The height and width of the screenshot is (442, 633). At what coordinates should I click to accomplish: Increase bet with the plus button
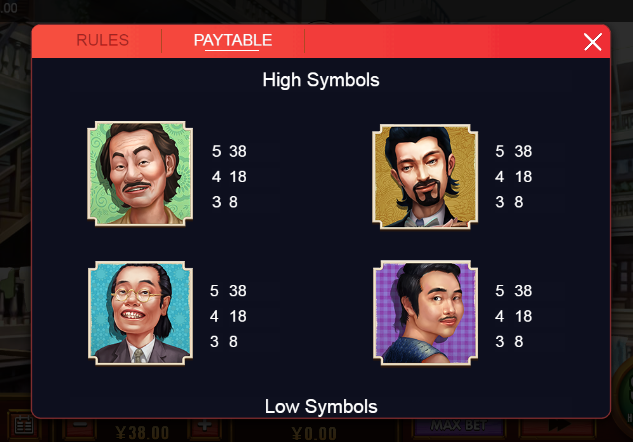coord(205,425)
